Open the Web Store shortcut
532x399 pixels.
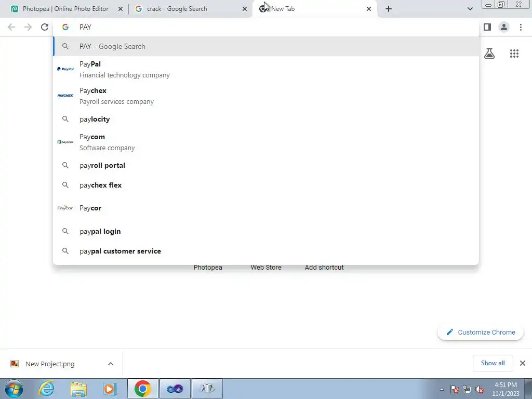click(x=266, y=268)
